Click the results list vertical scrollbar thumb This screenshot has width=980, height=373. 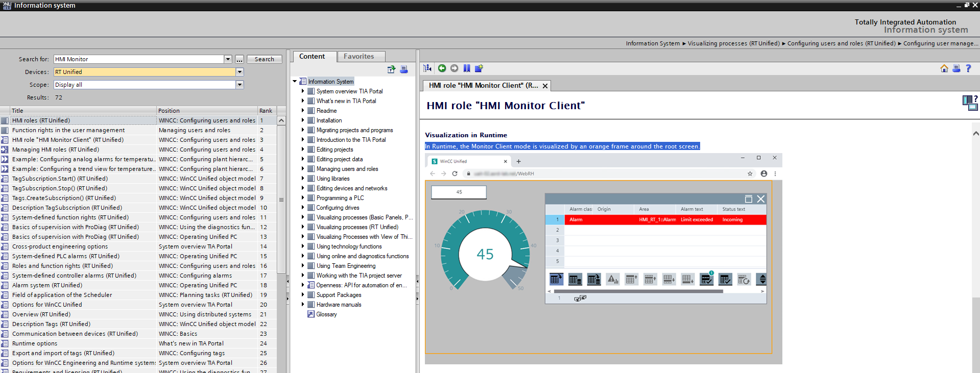pos(281,199)
